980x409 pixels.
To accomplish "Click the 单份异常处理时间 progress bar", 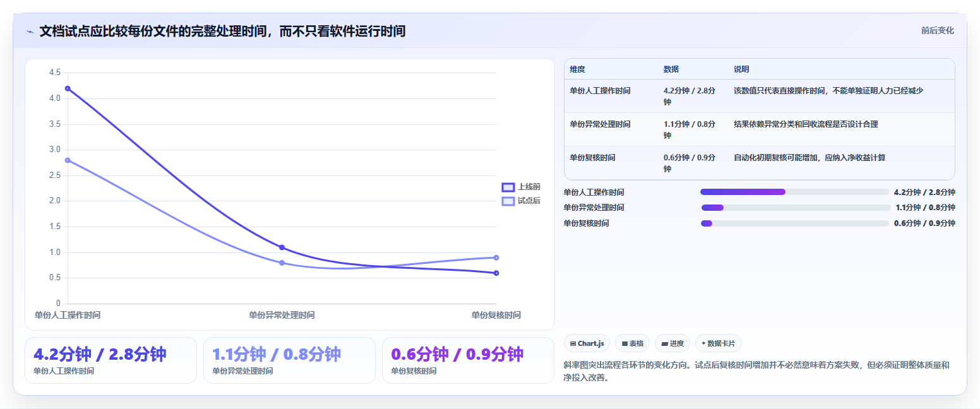I will (x=796, y=207).
